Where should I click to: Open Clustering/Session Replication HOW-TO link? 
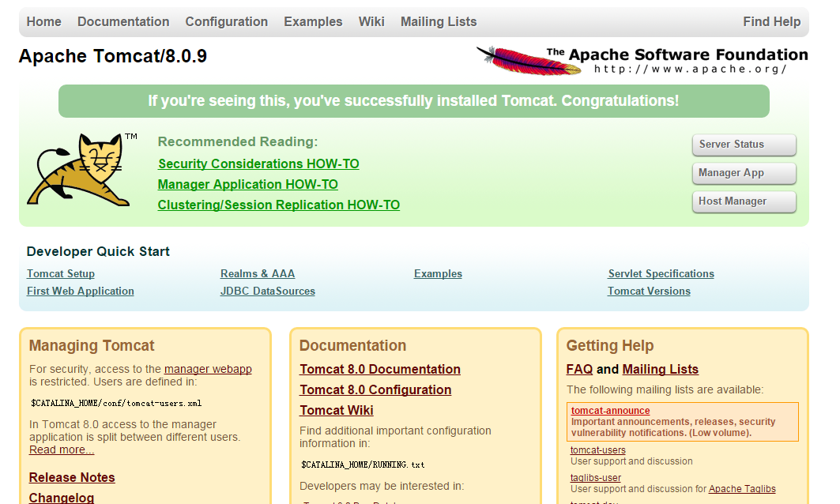(279, 205)
